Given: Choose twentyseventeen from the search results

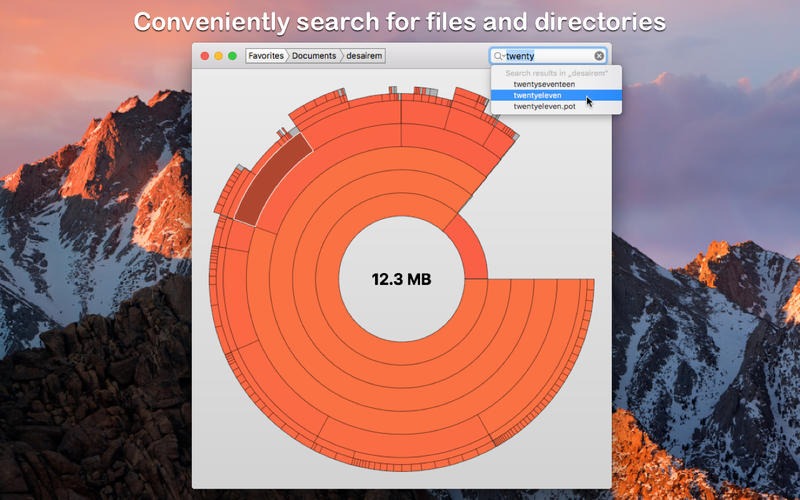Looking at the screenshot, I should tap(544, 84).
